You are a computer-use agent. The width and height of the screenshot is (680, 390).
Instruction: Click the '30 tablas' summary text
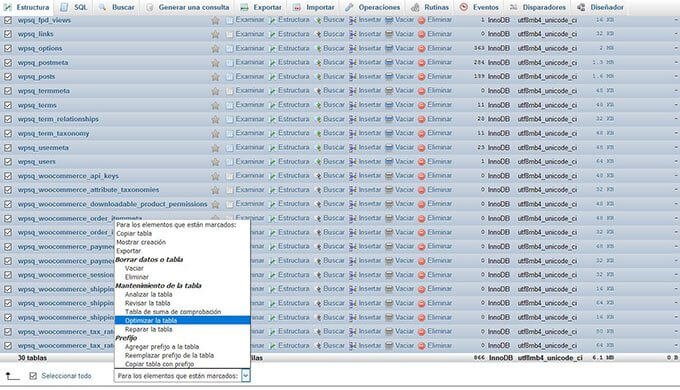[32, 358]
